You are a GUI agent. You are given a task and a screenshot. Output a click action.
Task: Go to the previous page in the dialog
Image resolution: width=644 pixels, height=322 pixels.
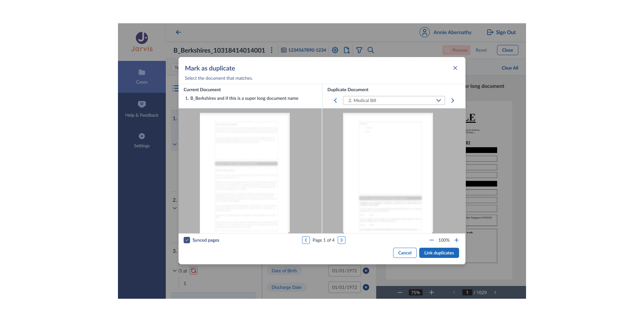(306, 240)
